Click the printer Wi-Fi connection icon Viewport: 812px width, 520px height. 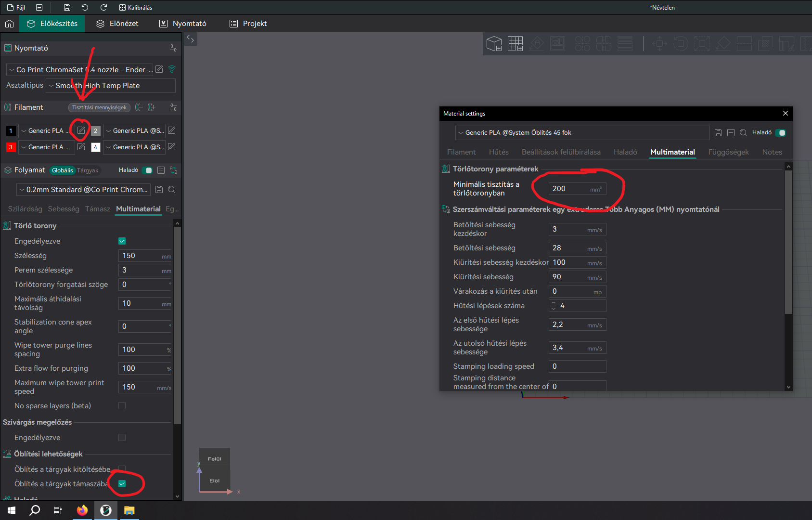pyautogui.click(x=172, y=69)
